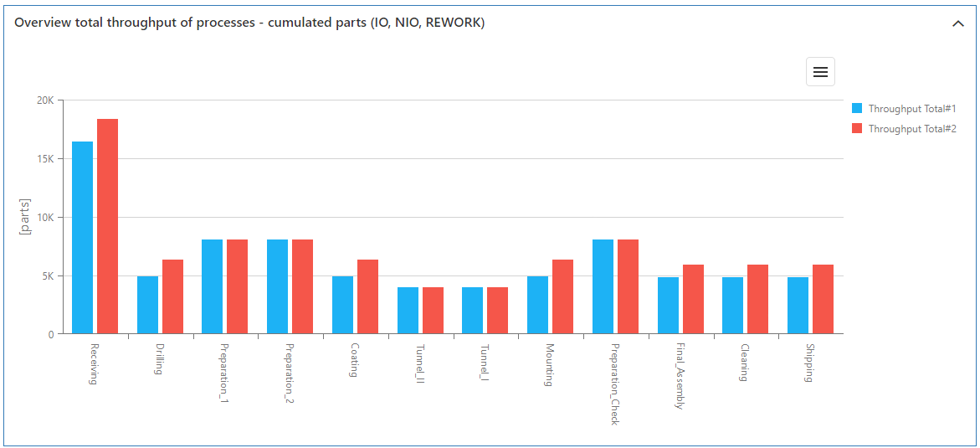Click the panel title about total throughput
980x448 pixels.
click(249, 23)
